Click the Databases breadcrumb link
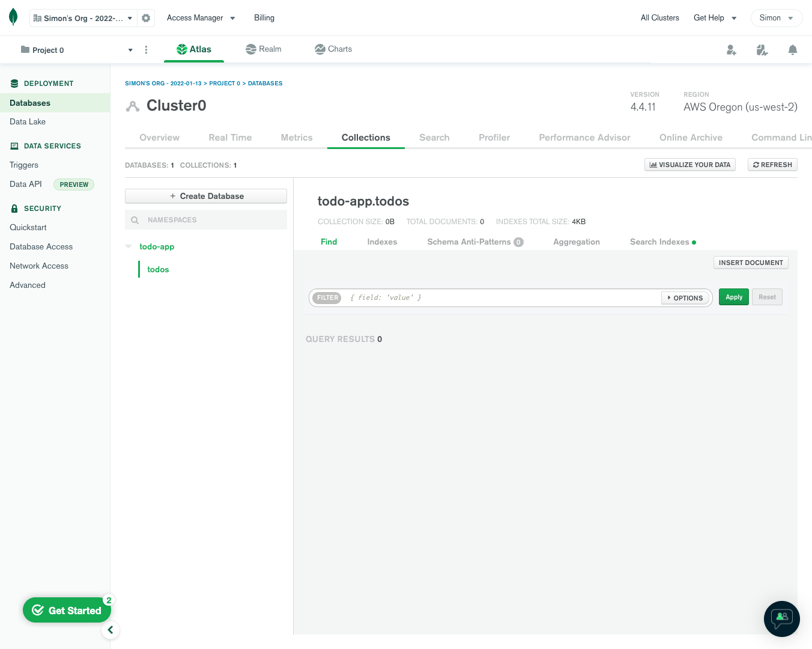Viewport: 812px width, 649px height. [265, 84]
